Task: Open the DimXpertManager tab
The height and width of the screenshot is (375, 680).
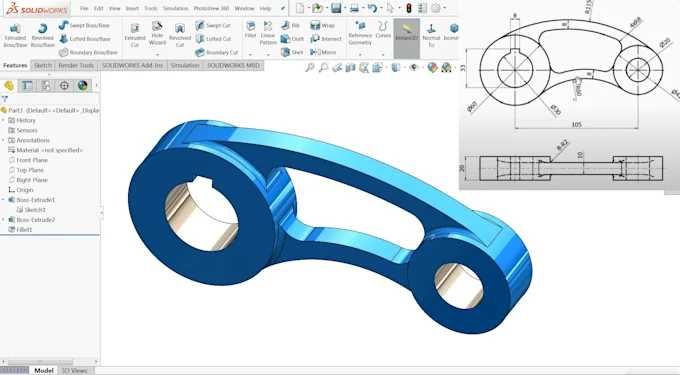Action: (64, 85)
